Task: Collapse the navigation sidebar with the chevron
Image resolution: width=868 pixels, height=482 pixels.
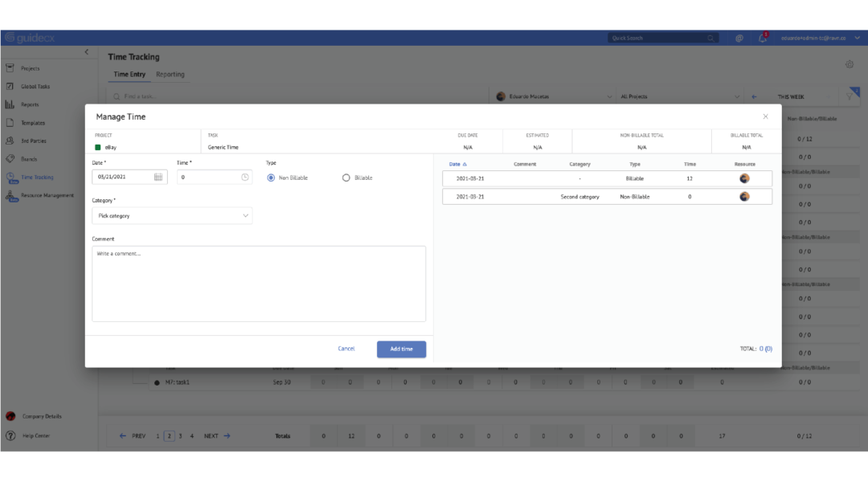Action: 87,51
